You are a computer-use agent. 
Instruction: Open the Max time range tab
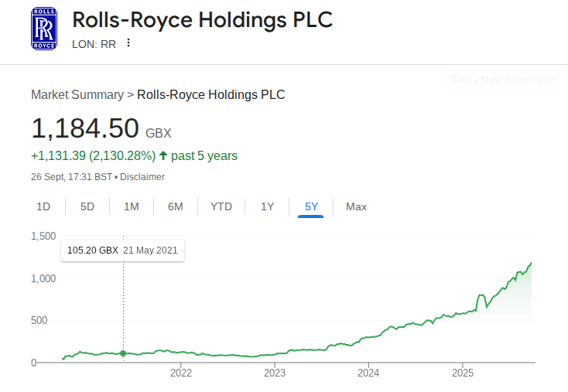tap(356, 206)
